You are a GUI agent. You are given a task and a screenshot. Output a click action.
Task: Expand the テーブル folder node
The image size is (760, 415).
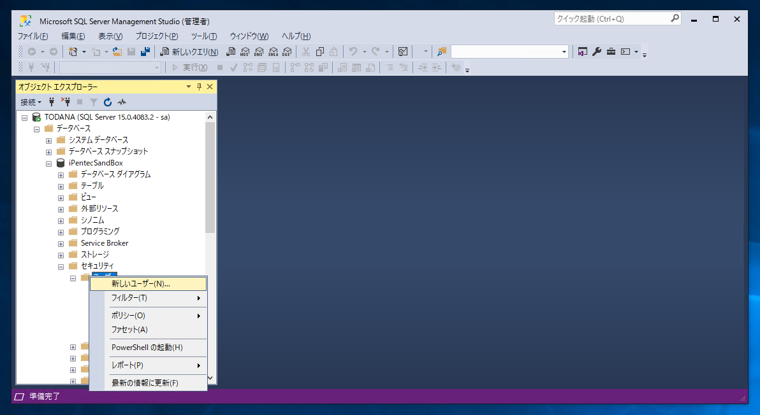pos(61,187)
